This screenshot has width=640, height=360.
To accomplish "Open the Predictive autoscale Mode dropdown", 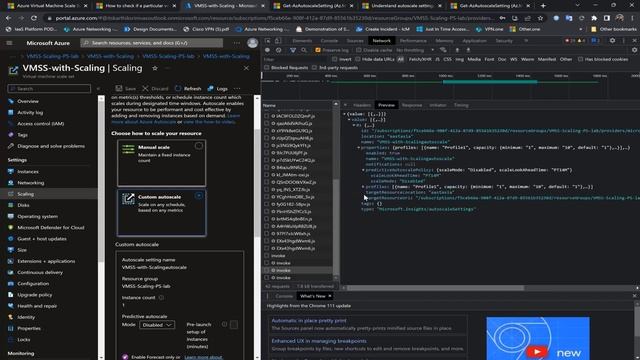I will (157, 325).
